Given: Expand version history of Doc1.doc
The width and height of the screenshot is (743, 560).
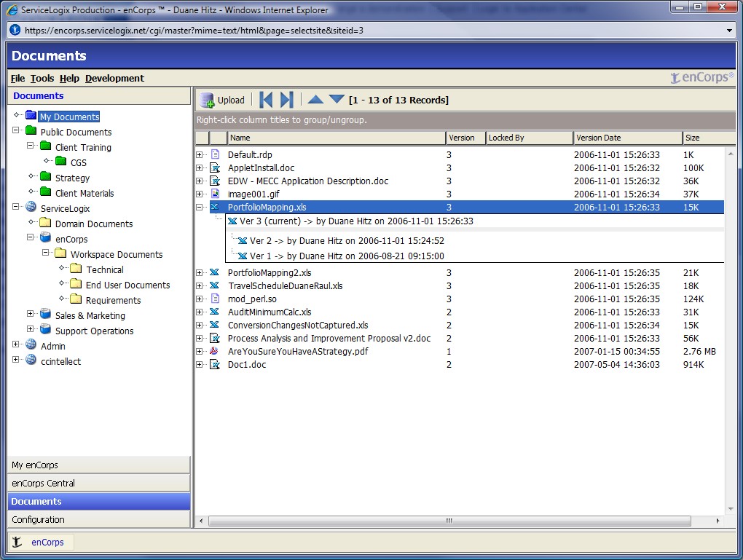Looking at the screenshot, I should pyautogui.click(x=200, y=364).
